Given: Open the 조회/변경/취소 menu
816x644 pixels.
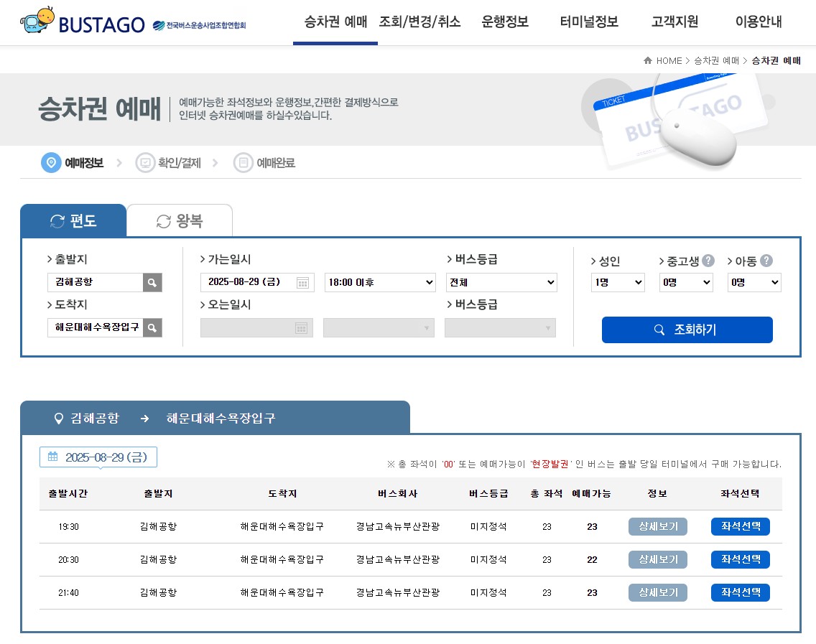Looking at the screenshot, I should (x=419, y=22).
